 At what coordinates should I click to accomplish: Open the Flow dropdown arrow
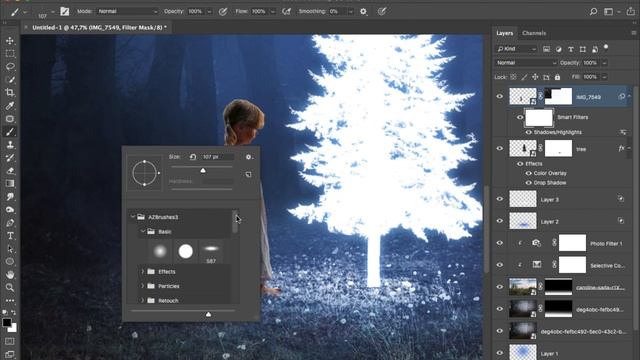pos(273,11)
